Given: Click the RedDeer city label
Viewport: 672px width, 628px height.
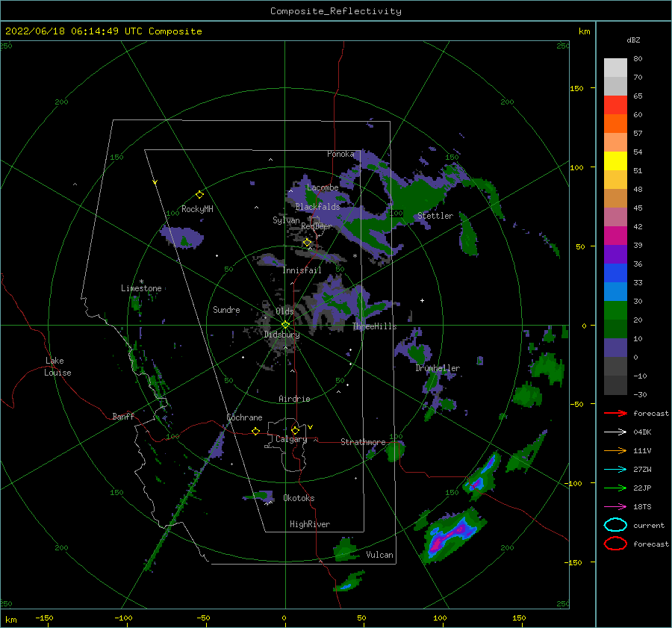Looking at the screenshot, I should point(317,226).
